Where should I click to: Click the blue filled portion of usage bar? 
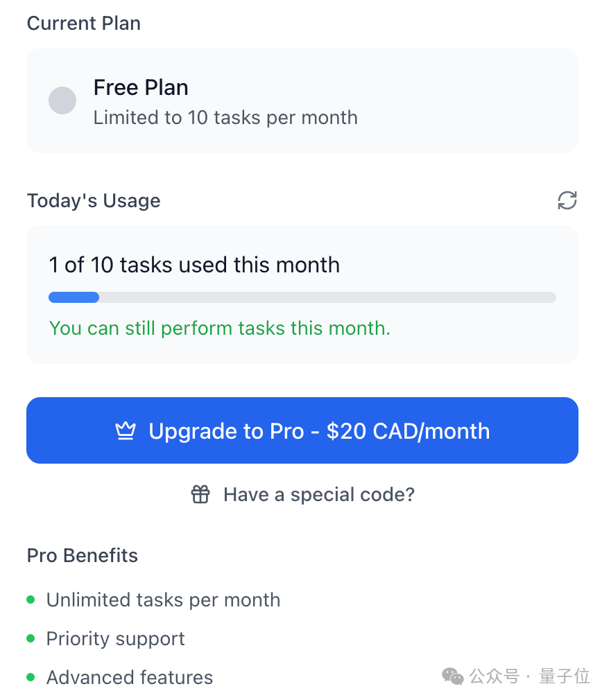[74, 297]
